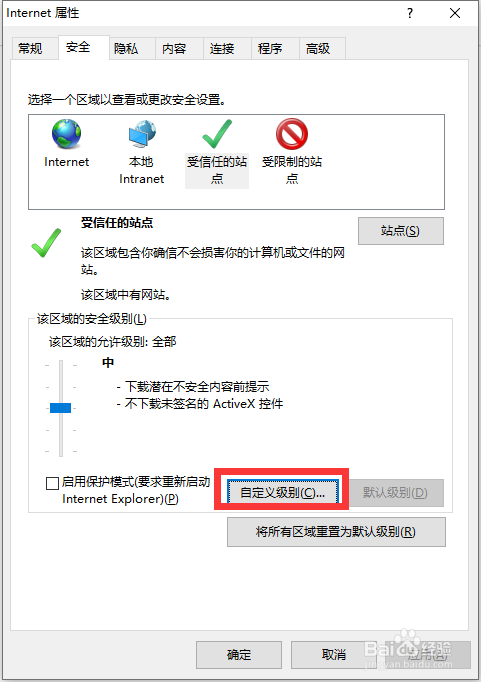Go to the 内容 tab

(174, 48)
